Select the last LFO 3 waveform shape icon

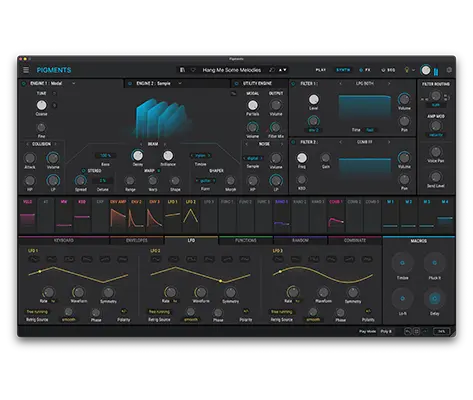[367, 259]
